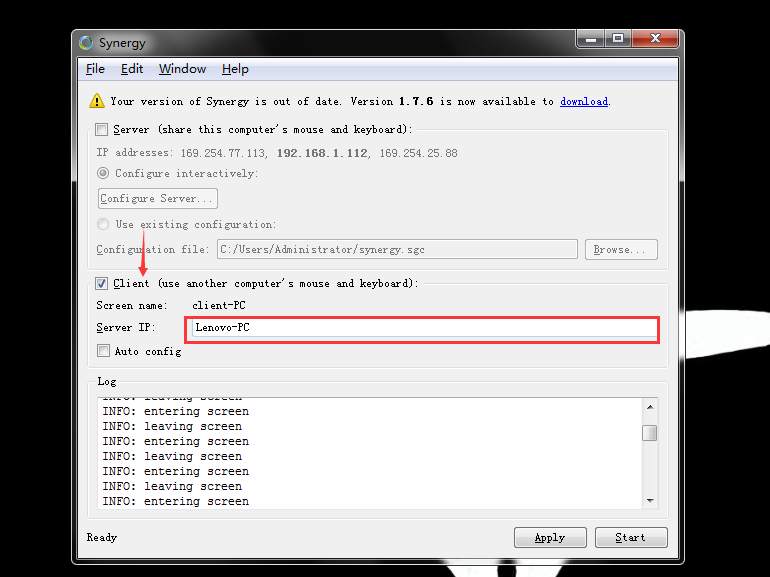Click the 169.254.77.113 IP address
Viewport: 770px width, 577px height.
tap(222, 153)
